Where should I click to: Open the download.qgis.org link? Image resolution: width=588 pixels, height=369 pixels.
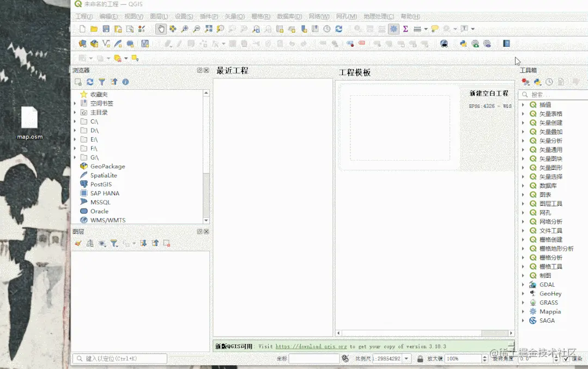point(311,347)
